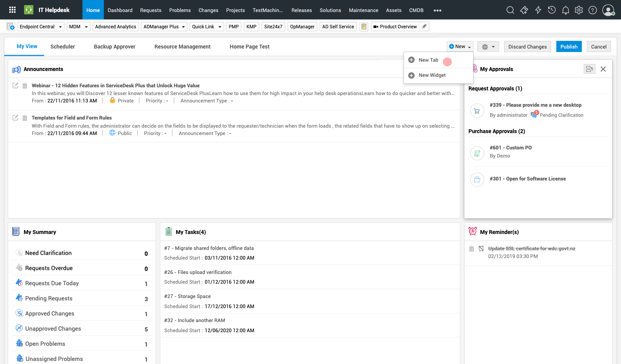Click the Publish button
The height and width of the screenshot is (364, 621).
point(569,47)
